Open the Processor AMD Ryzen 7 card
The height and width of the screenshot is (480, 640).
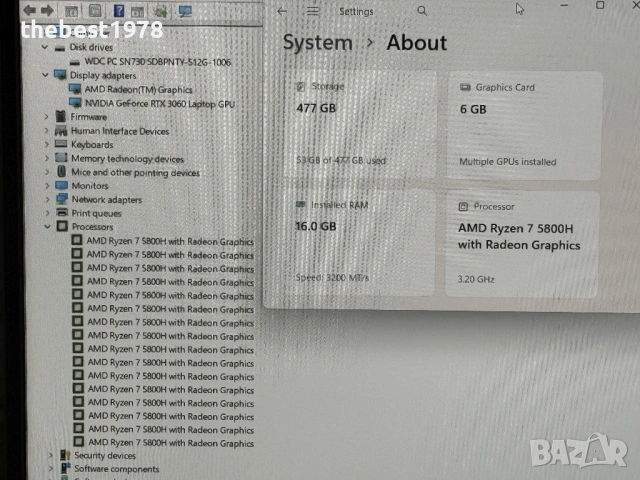pos(522,244)
